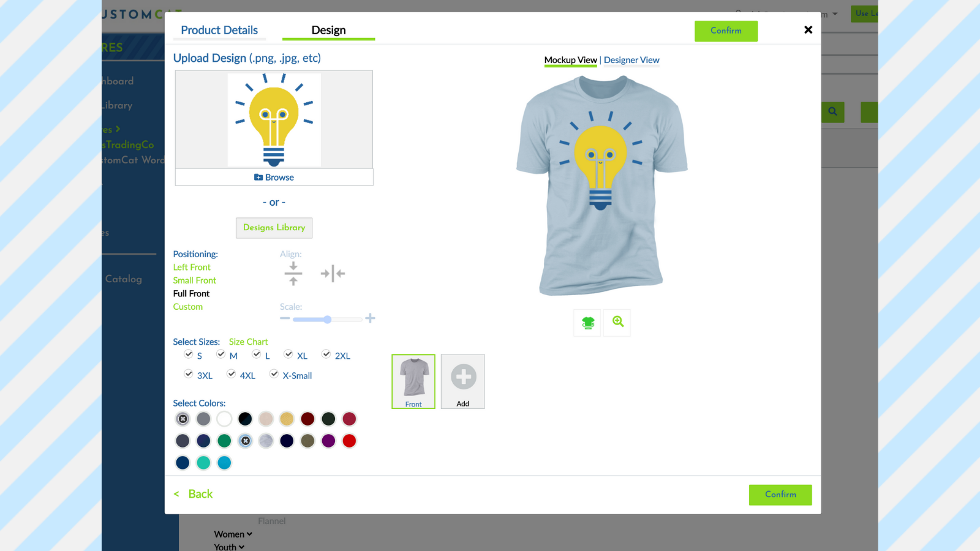This screenshot has width=980, height=551.
Task: Click the plus icon to increase scale
Action: pos(370,318)
